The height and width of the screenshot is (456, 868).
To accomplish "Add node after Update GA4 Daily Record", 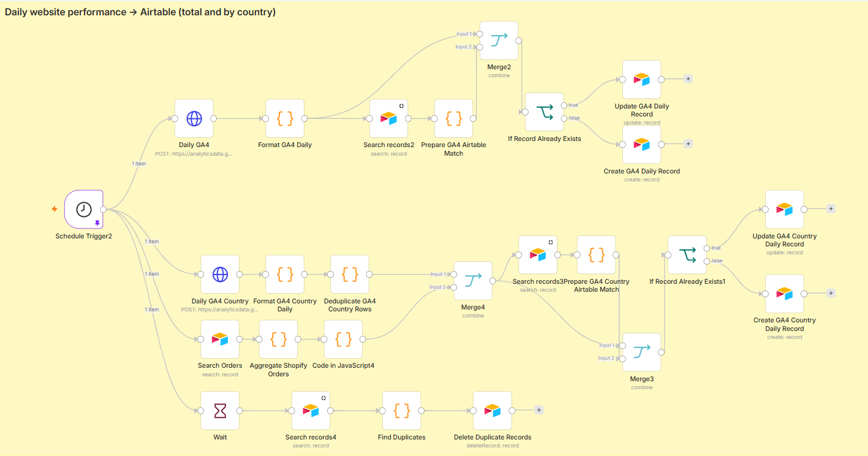I will (688, 79).
